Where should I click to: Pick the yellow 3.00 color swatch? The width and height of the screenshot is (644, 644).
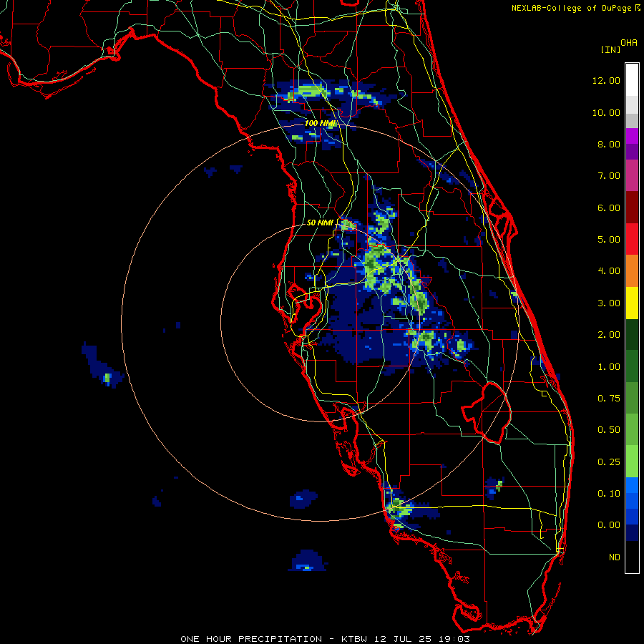tap(632, 303)
